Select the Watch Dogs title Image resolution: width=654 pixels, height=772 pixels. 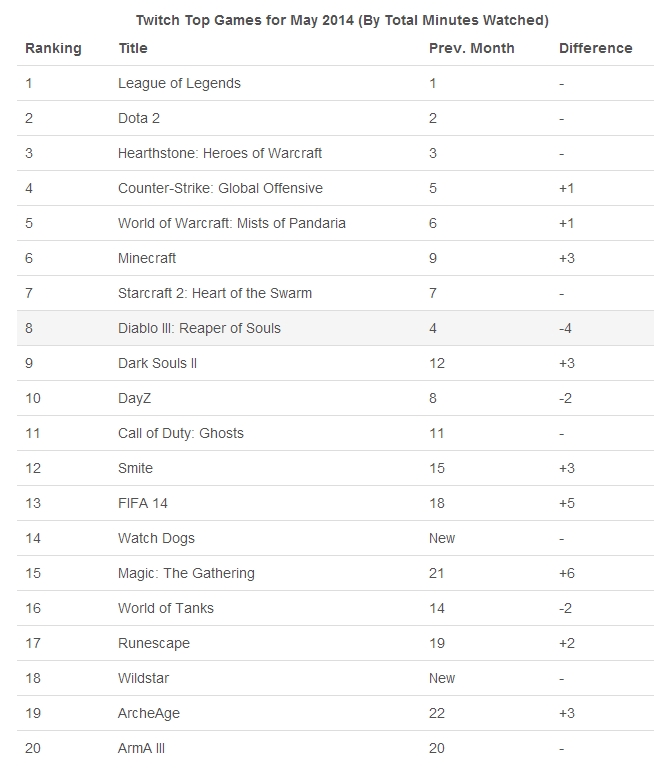156,538
